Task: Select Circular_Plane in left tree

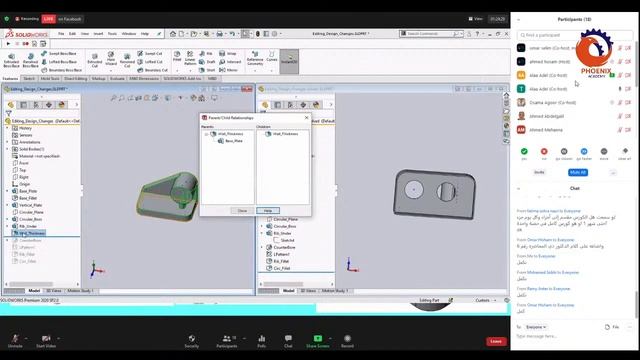Action: tap(28, 212)
